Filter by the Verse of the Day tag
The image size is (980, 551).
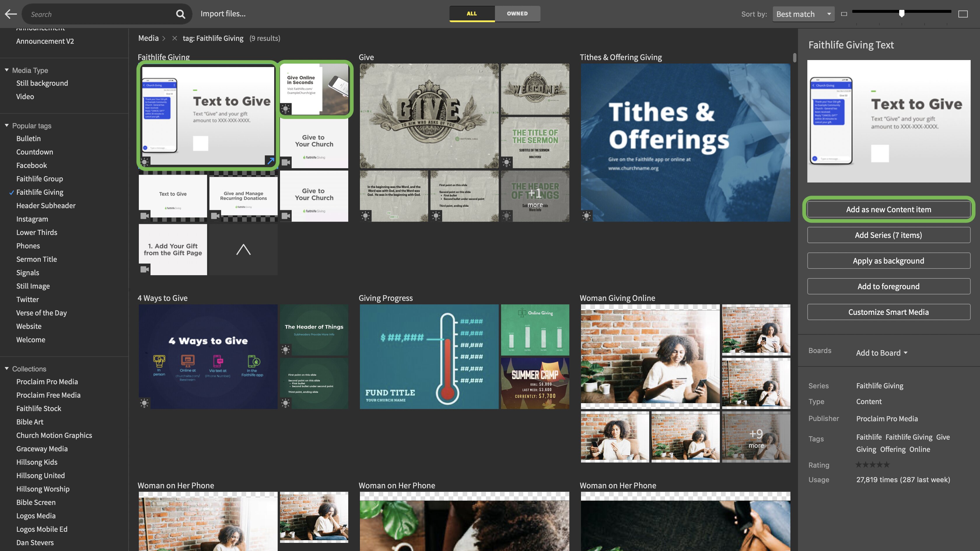41,313
